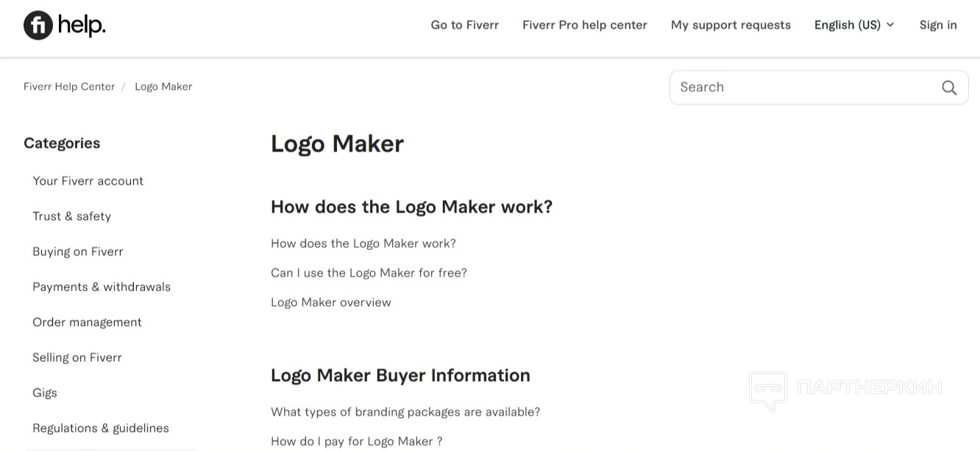This screenshot has width=980, height=451.
Task: Open the Logo Maker overview article
Action: 330,302
